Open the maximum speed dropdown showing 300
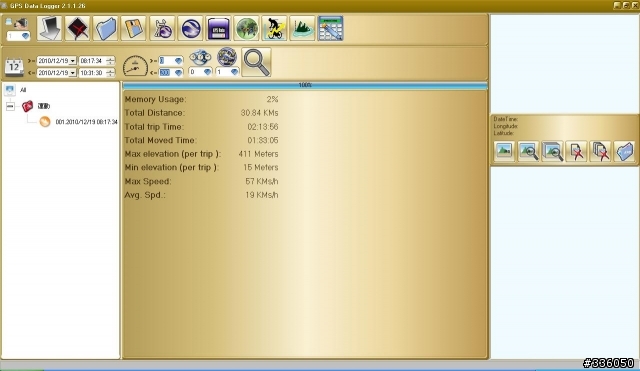 tap(178, 73)
